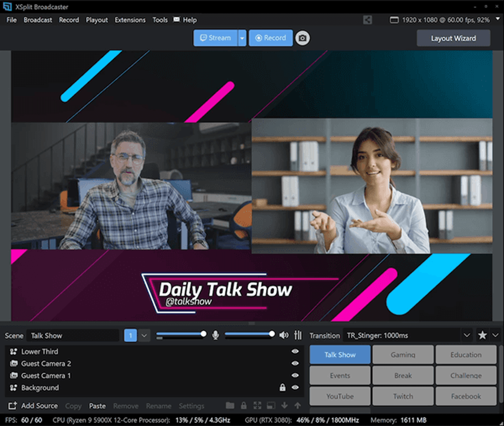Lock the selected source
This screenshot has height=426, width=504.
(x=244, y=406)
